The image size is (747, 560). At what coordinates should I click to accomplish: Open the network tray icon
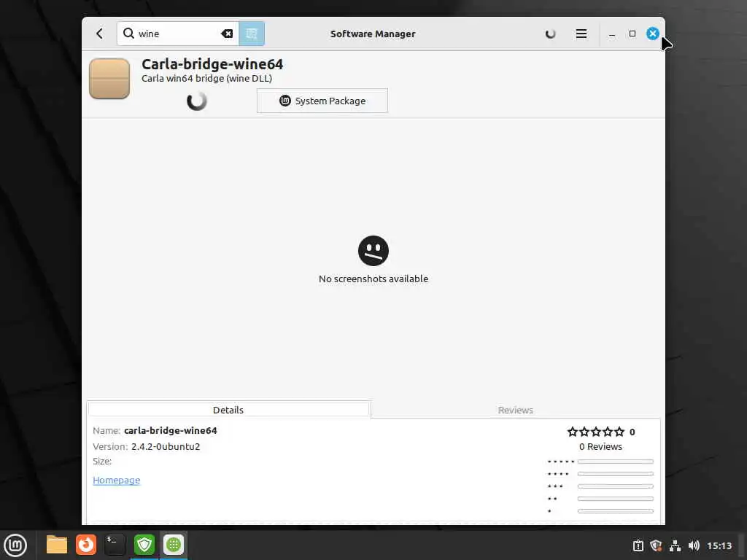675,545
